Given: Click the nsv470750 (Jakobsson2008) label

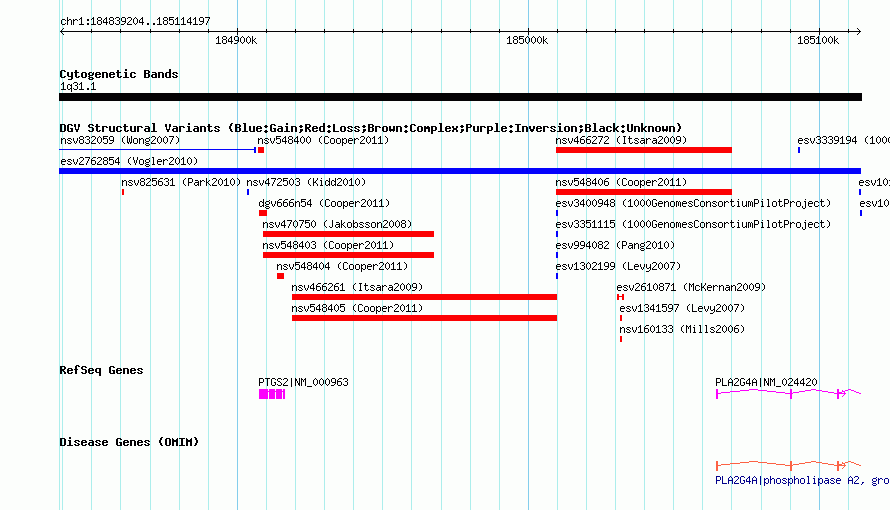Looking at the screenshot, I should tap(337, 224).
